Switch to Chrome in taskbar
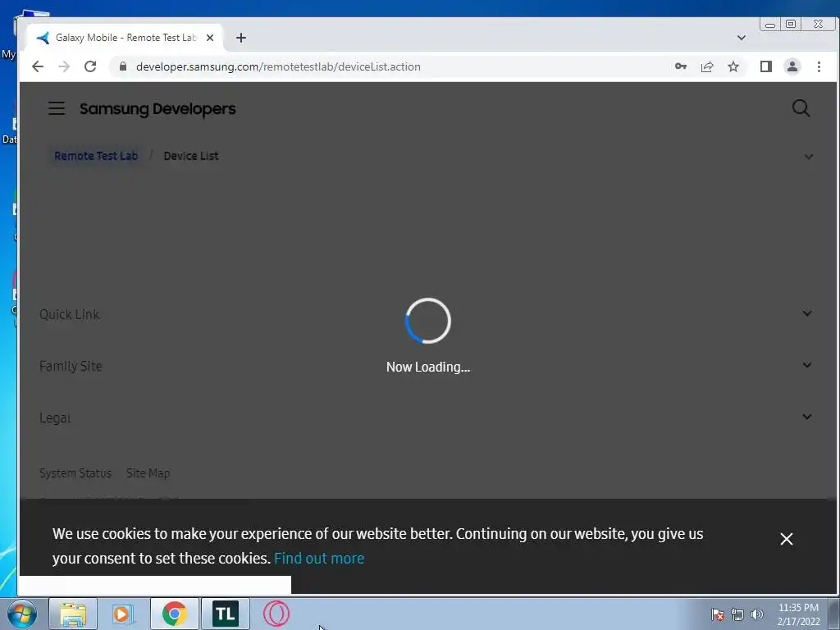This screenshot has height=630, width=840. point(174,614)
